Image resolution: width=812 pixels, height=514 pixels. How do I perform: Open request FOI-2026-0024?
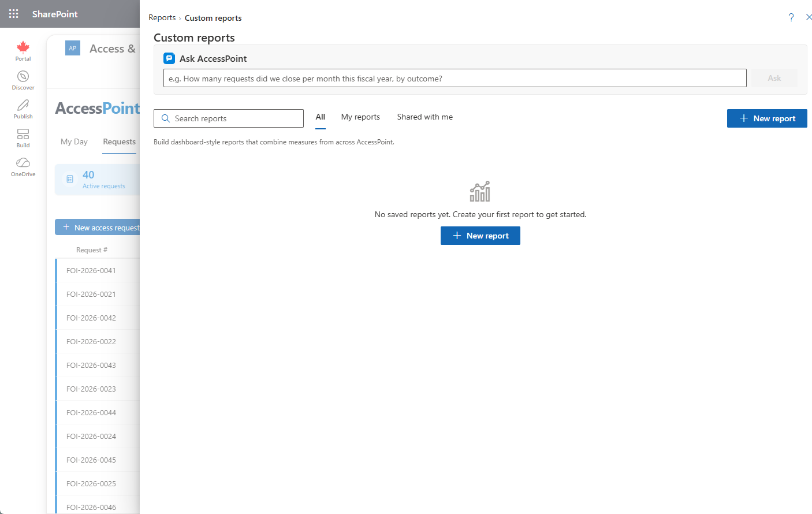tap(91, 437)
